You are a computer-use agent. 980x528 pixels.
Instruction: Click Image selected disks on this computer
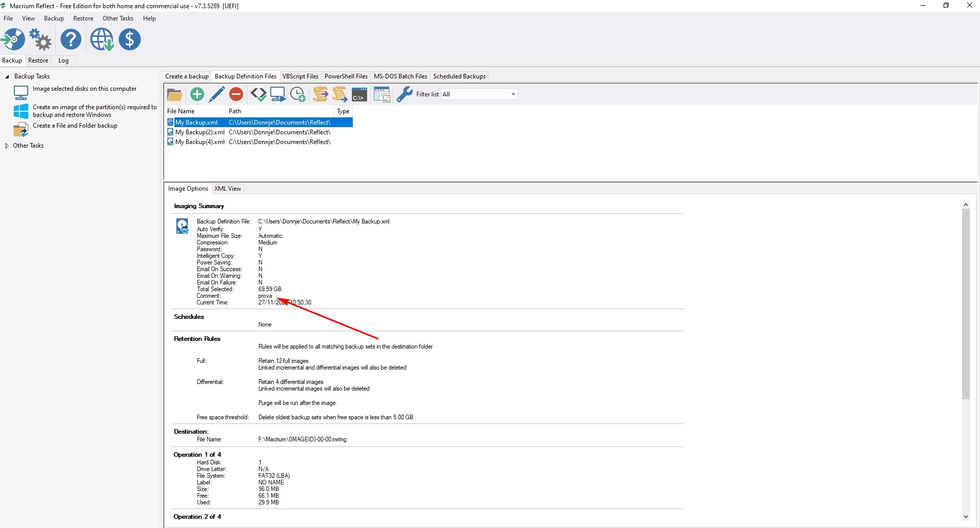(x=85, y=89)
